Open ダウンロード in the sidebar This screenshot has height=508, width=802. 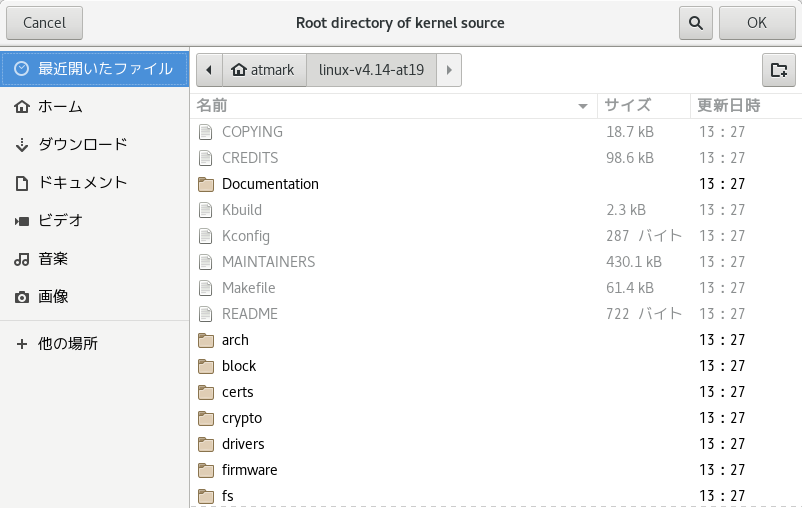coord(95,144)
